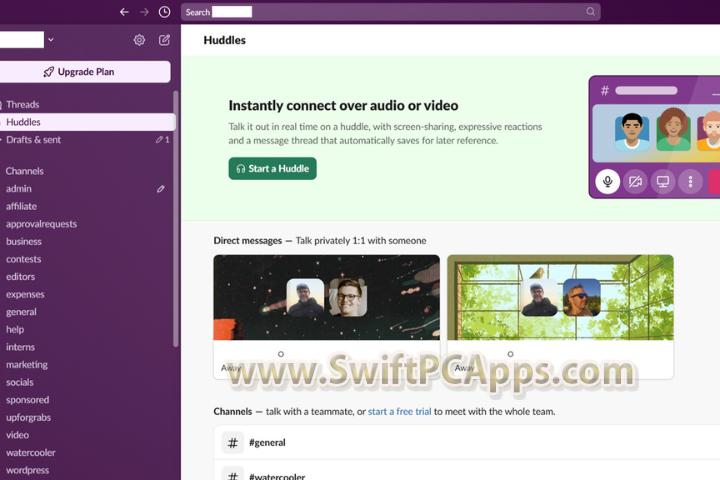The image size is (720, 480).
Task: Share screen icon in huddle preview
Action: tap(663, 182)
